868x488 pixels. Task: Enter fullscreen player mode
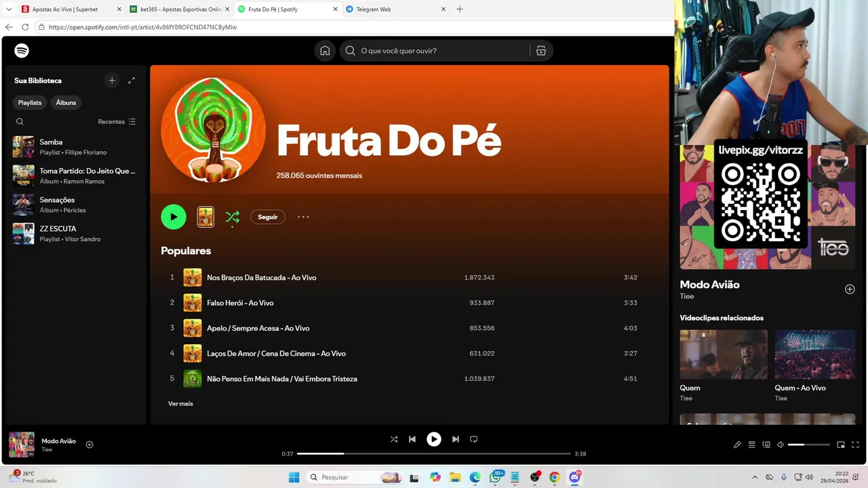pyautogui.click(x=856, y=445)
